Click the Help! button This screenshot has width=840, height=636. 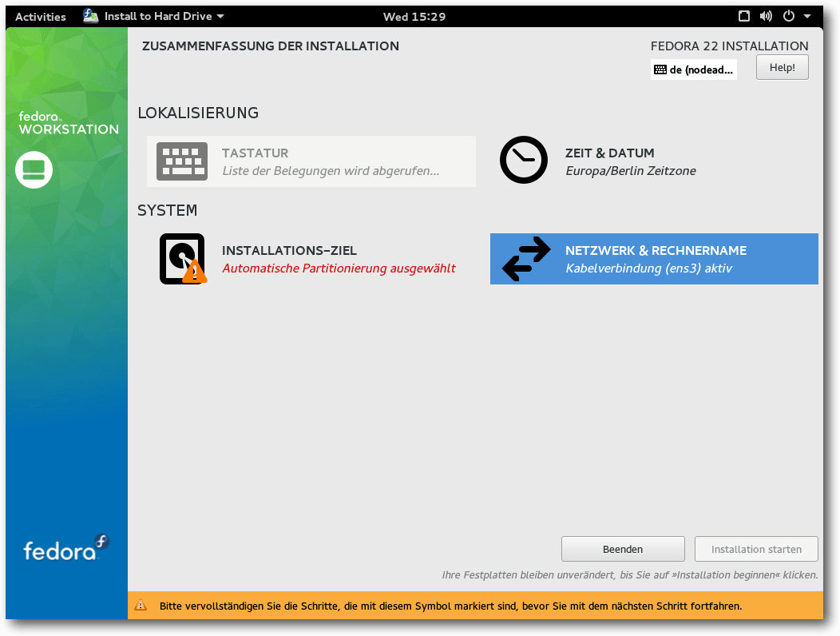point(783,68)
